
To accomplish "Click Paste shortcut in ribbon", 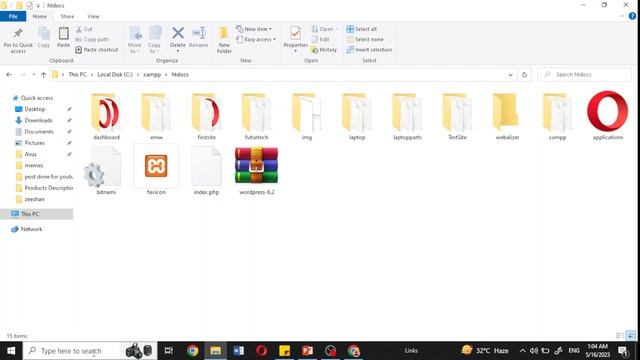I will tap(97, 49).
